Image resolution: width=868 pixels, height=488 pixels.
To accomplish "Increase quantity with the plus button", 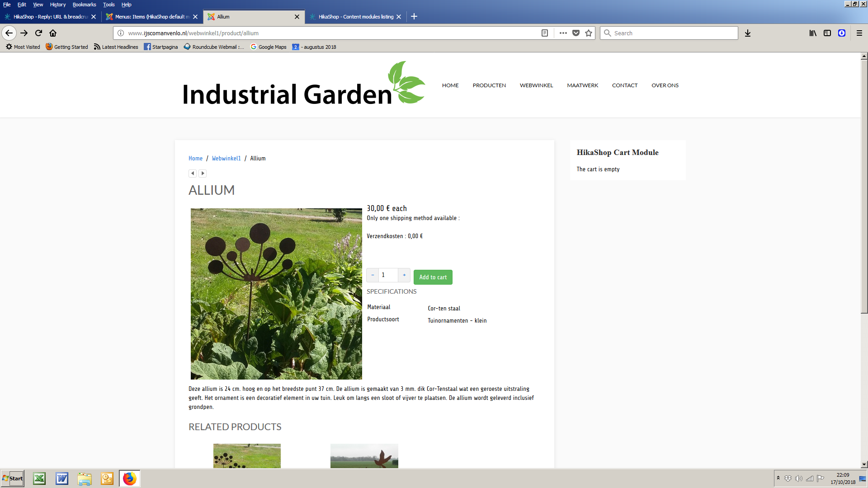I will point(404,275).
